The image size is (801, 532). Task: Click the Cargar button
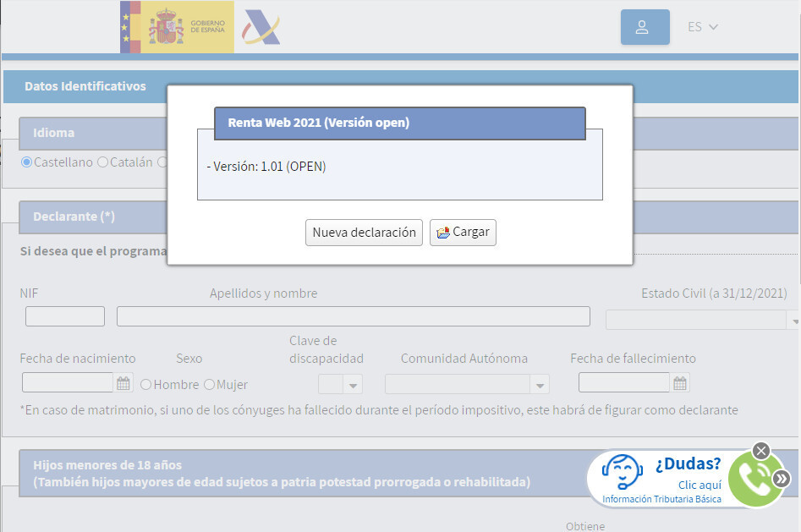[463, 233]
